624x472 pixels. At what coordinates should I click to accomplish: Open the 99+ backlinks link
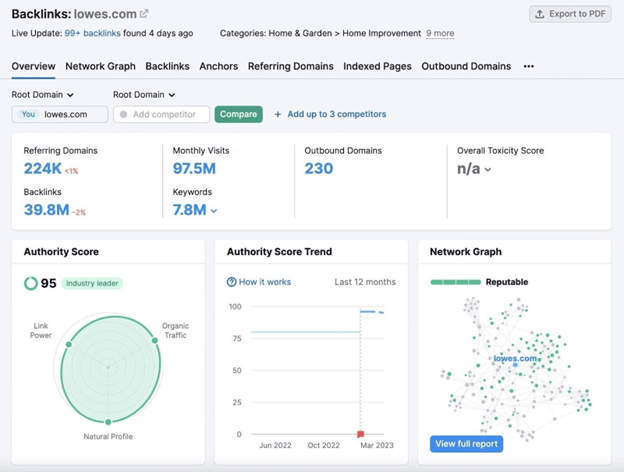click(x=92, y=33)
